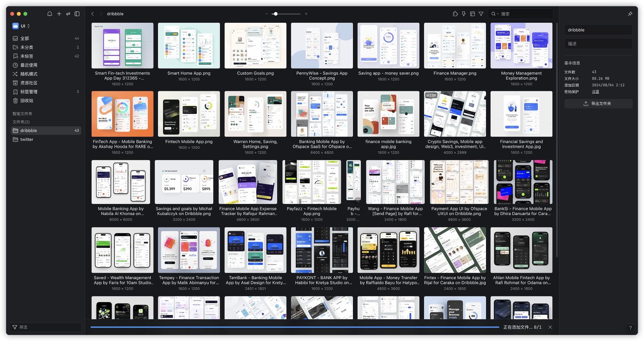Image resolution: width=644 pixels, height=341 pixels.
Task: Open the extensions puzzle icon
Action: [455, 14]
